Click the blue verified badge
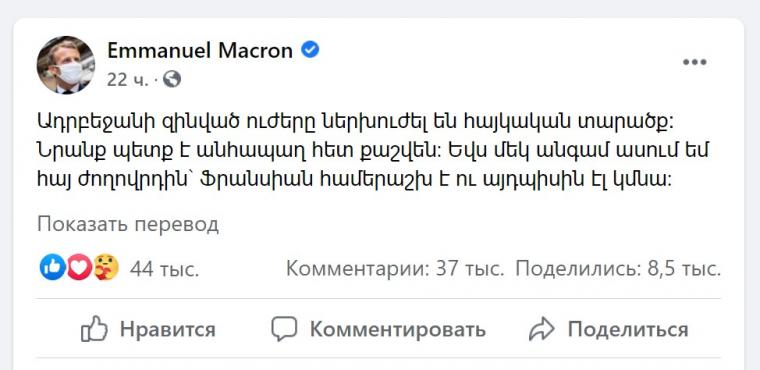Image resolution: width=760 pixels, height=370 pixels. (310, 50)
